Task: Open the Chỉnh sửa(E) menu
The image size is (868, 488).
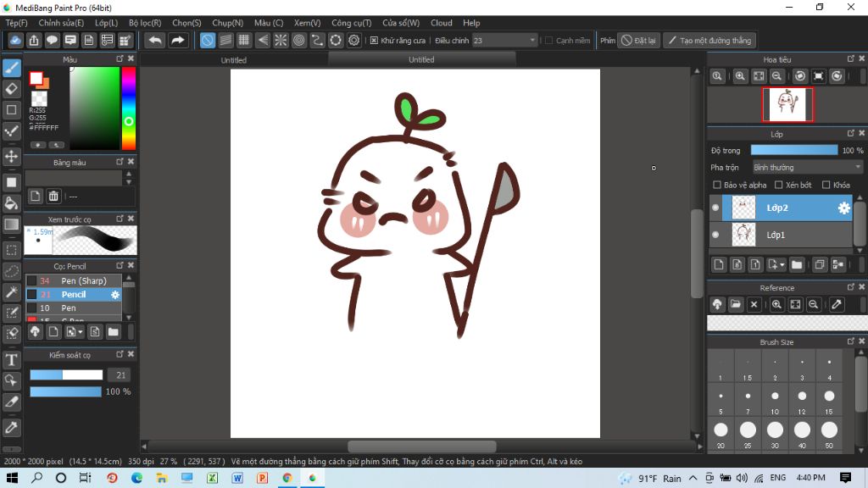Action: tap(61, 23)
